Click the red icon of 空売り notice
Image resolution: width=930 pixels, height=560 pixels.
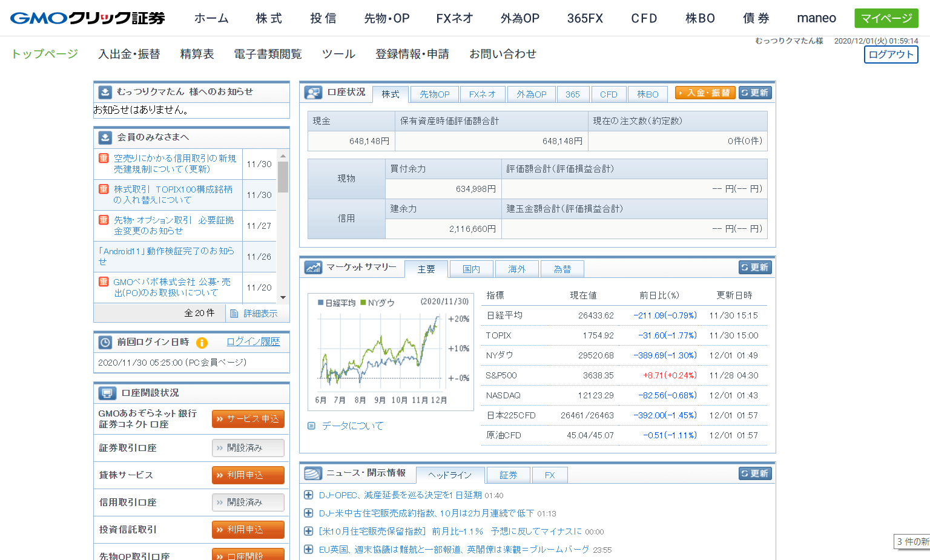click(104, 158)
